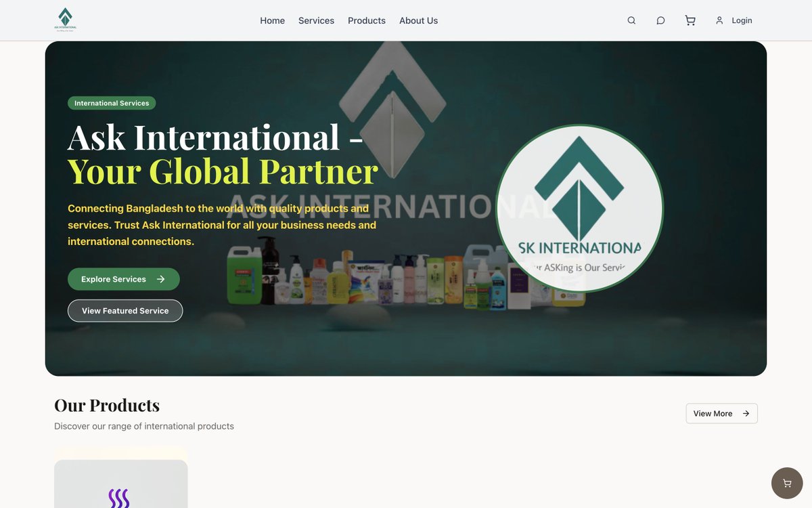Open the search icon in header

click(631, 20)
